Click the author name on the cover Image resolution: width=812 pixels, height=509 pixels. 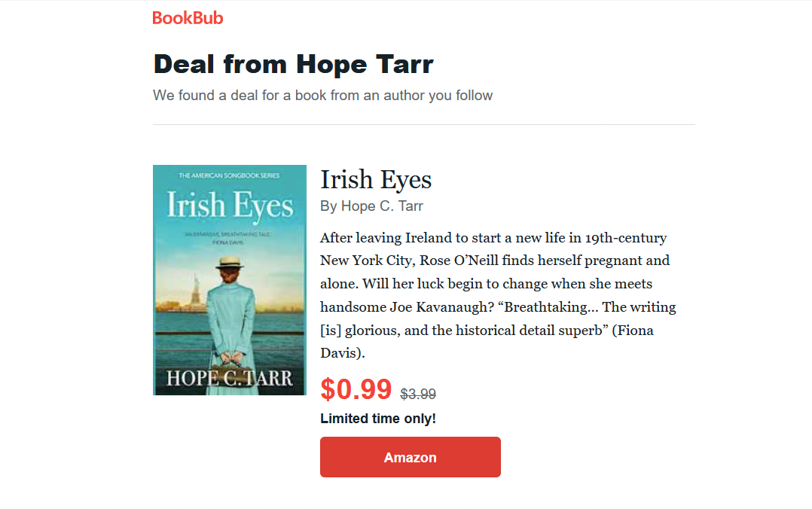pyautogui.click(x=230, y=378)
